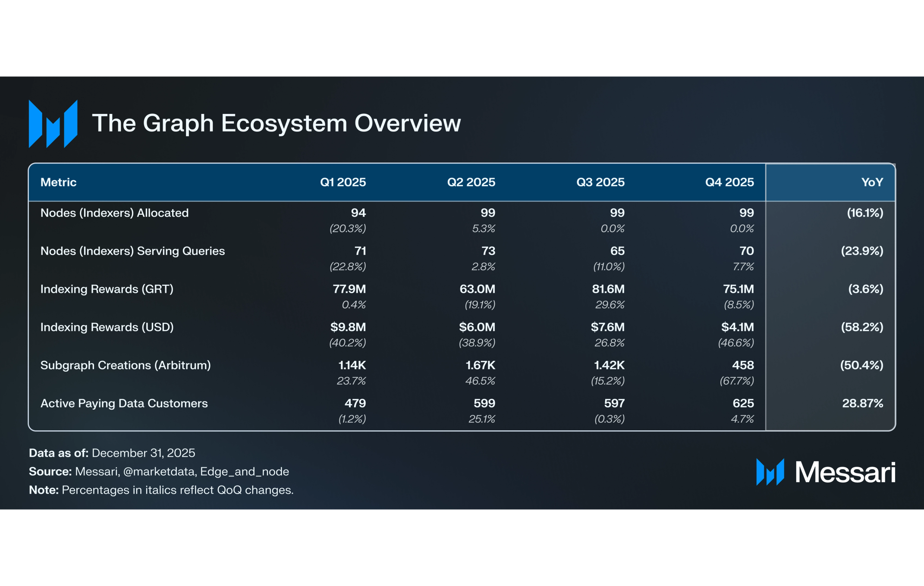Image resolution: width=924 pixels, height=586 pixels.
Task: Click the Messari logo icon beside the title
Action: (x=53, y=124)
